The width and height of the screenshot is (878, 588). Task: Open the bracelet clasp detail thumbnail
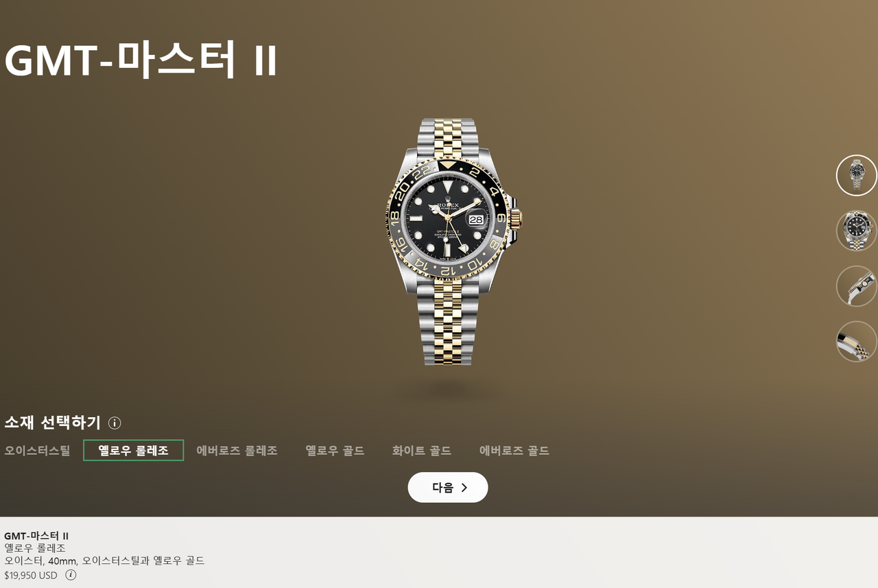pos(856,342)
